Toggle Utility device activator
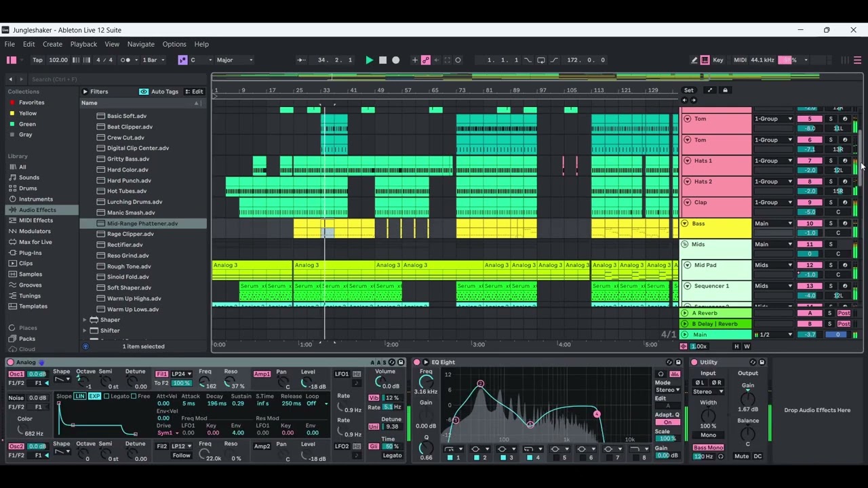 click(694, 363)
